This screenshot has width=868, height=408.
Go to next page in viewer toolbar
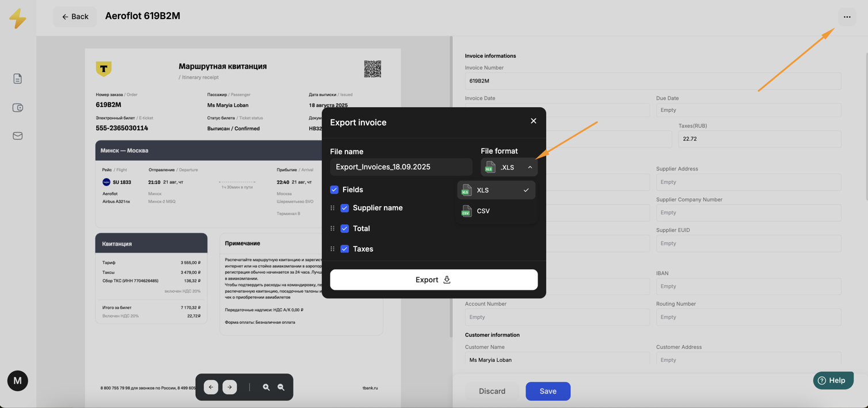230,387
